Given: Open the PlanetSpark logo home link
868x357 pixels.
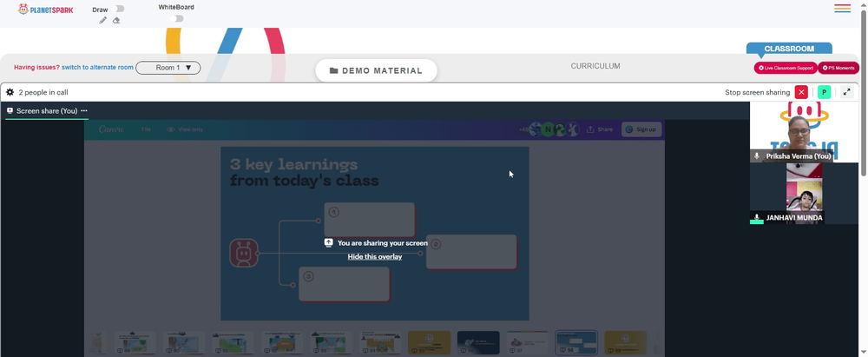Looking at the screenshot, I should tap(45, 10).
